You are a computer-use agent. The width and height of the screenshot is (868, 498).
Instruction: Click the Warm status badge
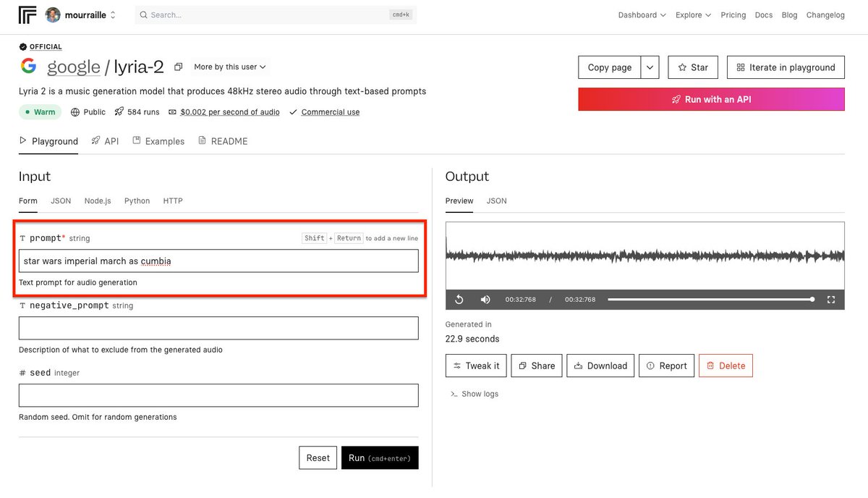39,112
